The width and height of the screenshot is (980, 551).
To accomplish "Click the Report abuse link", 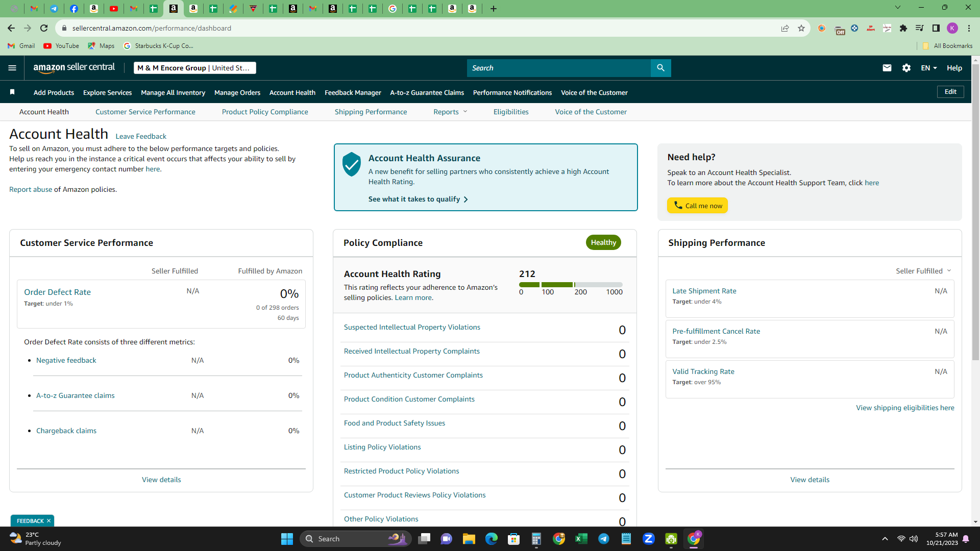I will pos(31,189).
